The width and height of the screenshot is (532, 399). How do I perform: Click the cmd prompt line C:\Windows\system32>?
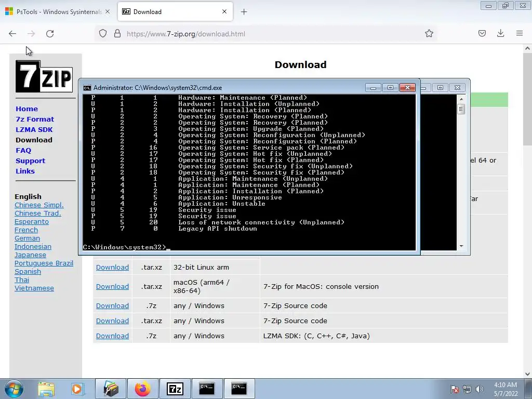click(124, 247)
